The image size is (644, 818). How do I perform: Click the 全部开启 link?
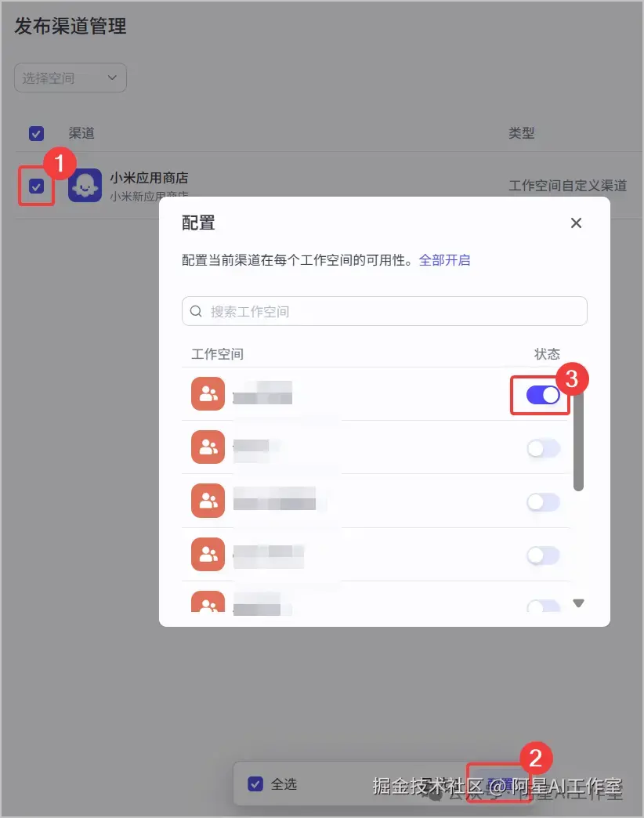click(444, 260)
